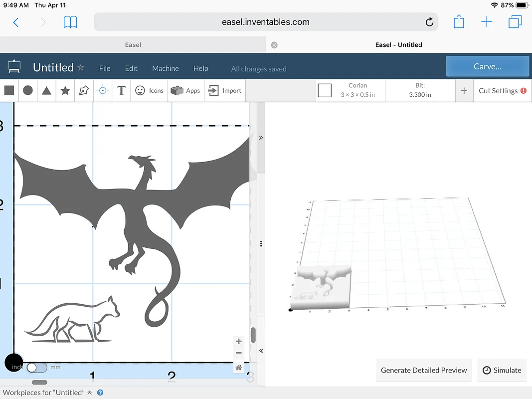The width and height of the screenshot is (532, 399).
Task: Collapse design pane with double left chevron
Action: (261, 351)
